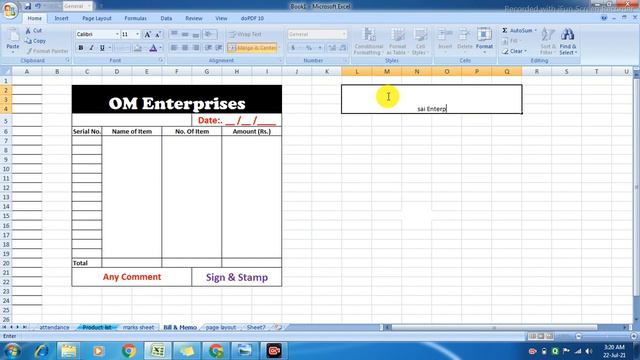Viewport: 640px width, 360px height.
Task: Open File Explorer folder on taskbar
Action: tap(69, 351)
